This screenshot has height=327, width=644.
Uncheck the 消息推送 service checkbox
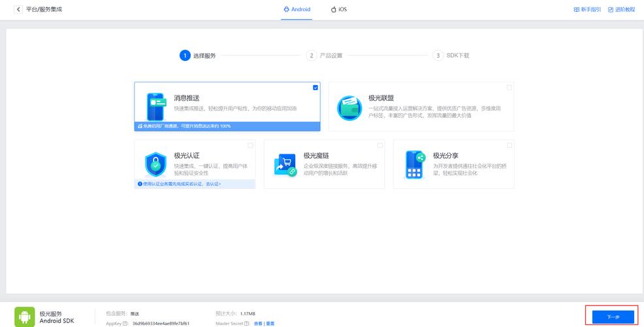click(x=315, y=87)
